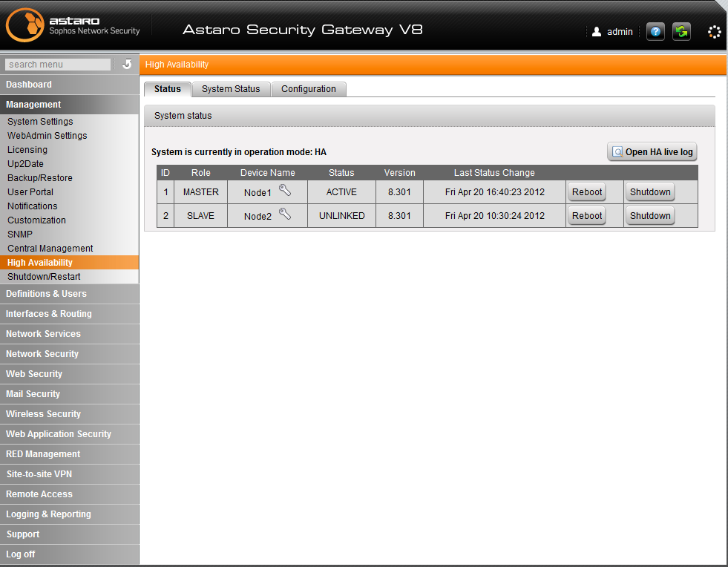The height and width of the screenshot is (567, 728).
Task: Click the wrench icon next to Node2
Action: [285, 214]
